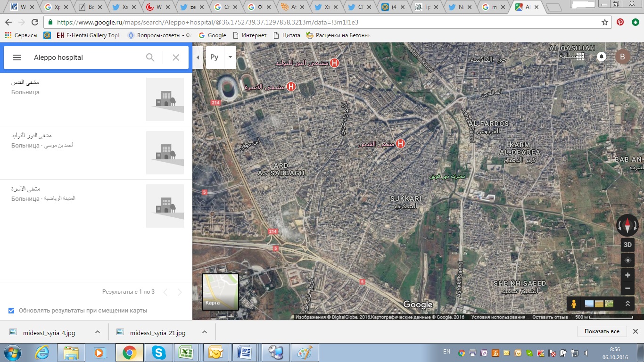Open mideast_syria-4.jpg download options arrow
This screenshot has height=362, width=644.
pyautogui.click(x=98, y=332)
